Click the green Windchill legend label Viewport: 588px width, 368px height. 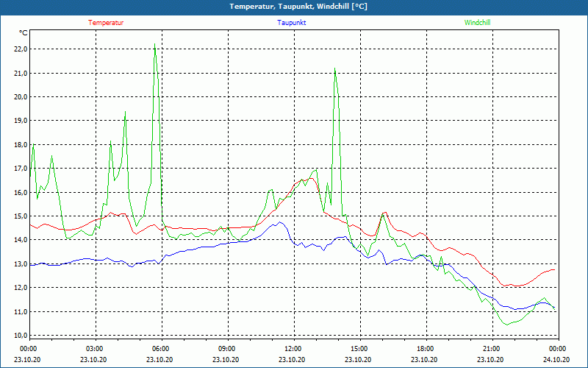click(x=477, y=23)
